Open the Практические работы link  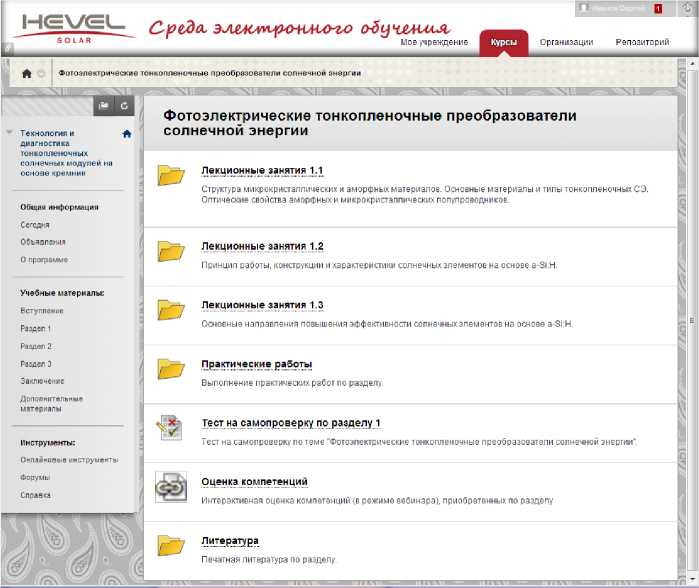(256, 364)
